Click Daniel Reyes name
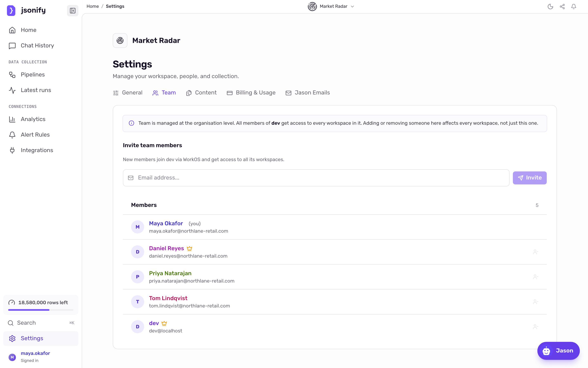The height and width of the screenshot is (368, 588). 166,248
